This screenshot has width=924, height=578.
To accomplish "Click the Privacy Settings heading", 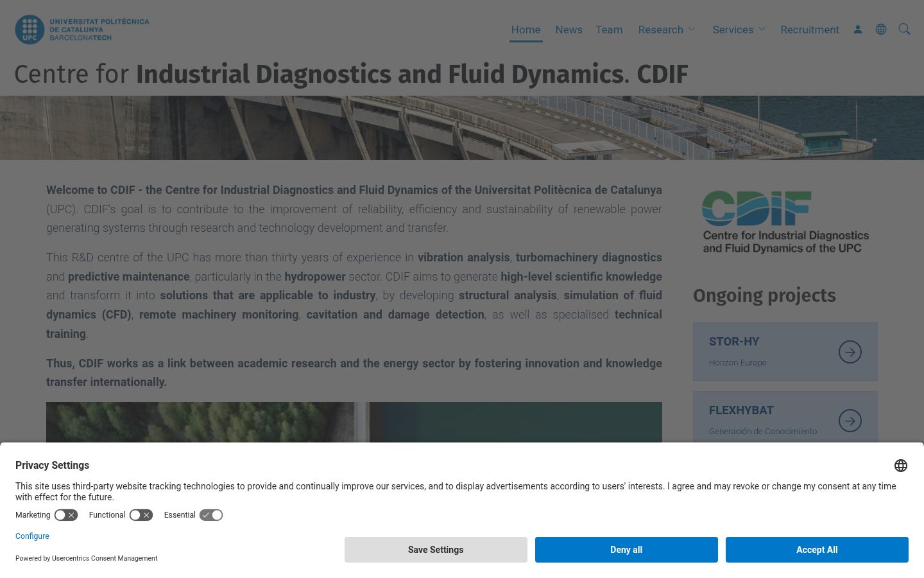I will tap(52, 466).
